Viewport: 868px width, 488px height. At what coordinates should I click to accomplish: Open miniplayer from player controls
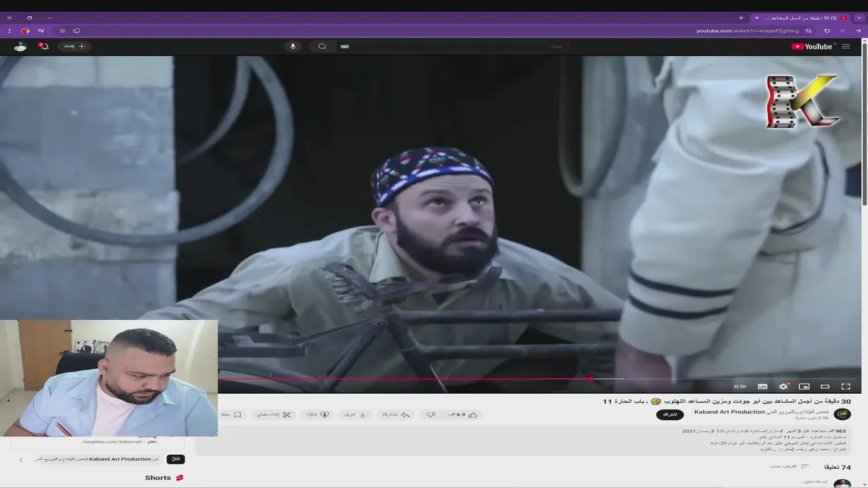[804, 386]
